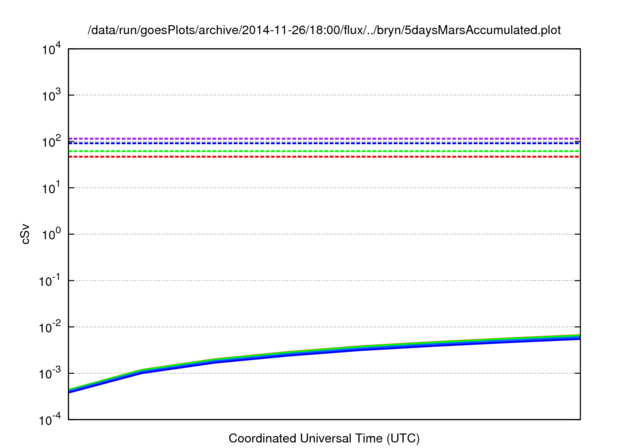Screen dimensions: 640x448
Task: Click the red dashed threshold line
Action: click(324, 157)
